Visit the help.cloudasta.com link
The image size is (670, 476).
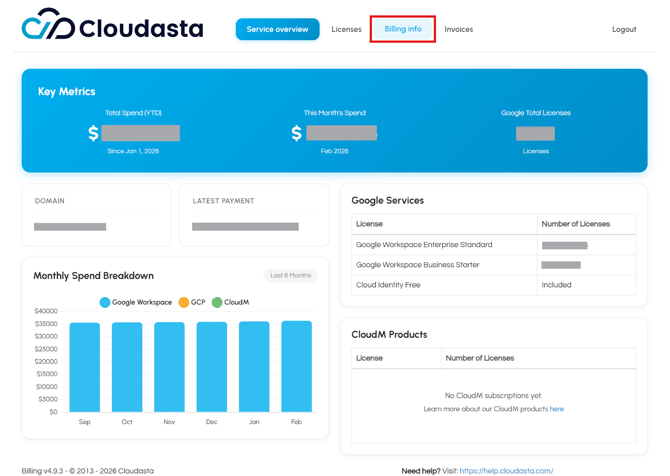pos(506,470)
